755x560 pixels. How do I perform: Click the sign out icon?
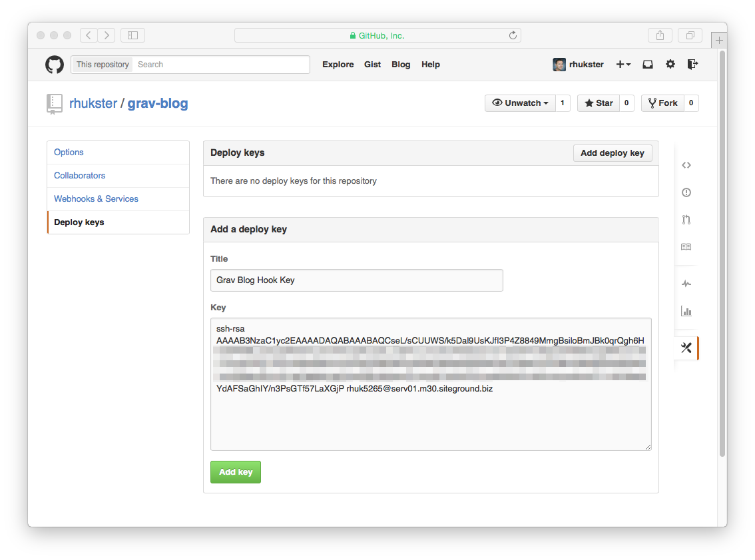(x=692, y=64)
